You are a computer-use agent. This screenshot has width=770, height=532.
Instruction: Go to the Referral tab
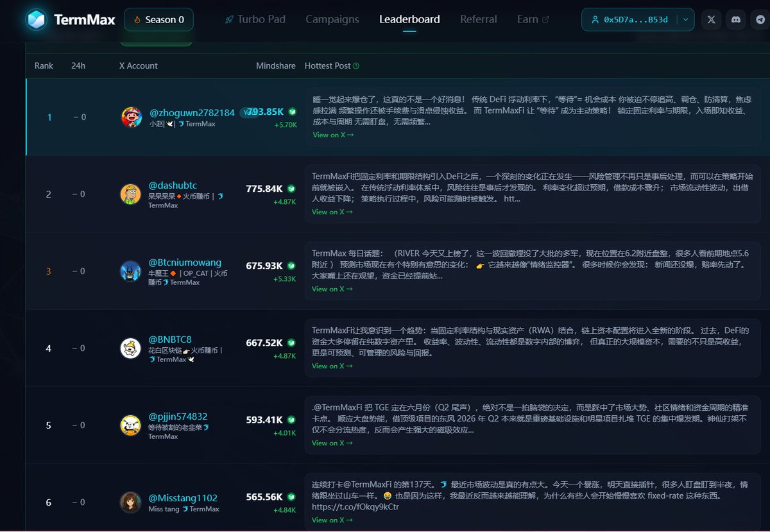pos(479,19)
